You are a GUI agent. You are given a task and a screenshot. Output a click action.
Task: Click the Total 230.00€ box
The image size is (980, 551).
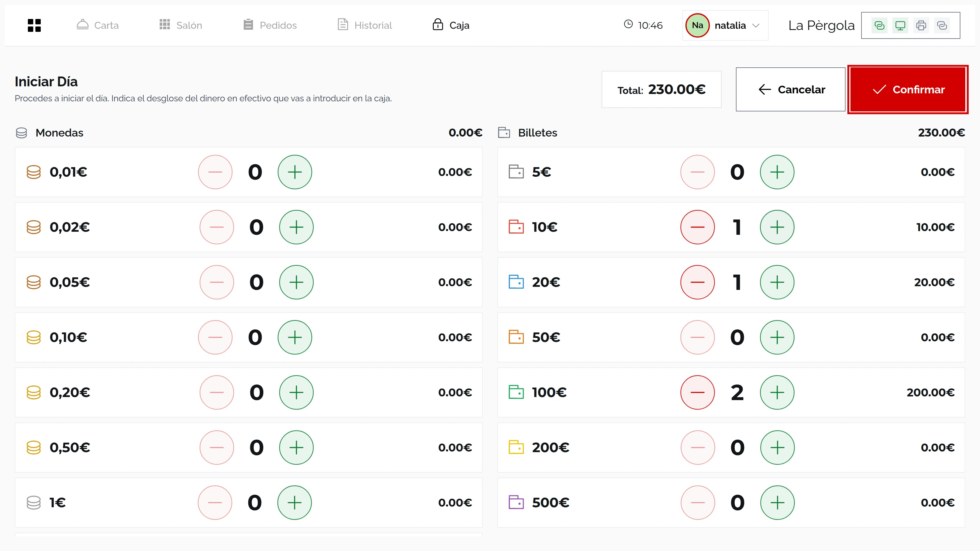pyautogui.click(x=661, y=89)
